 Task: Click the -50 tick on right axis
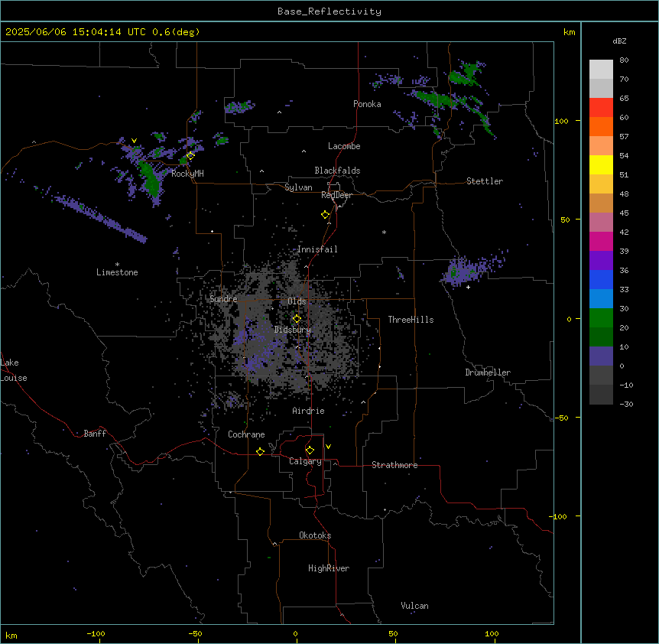click(561, 418)
